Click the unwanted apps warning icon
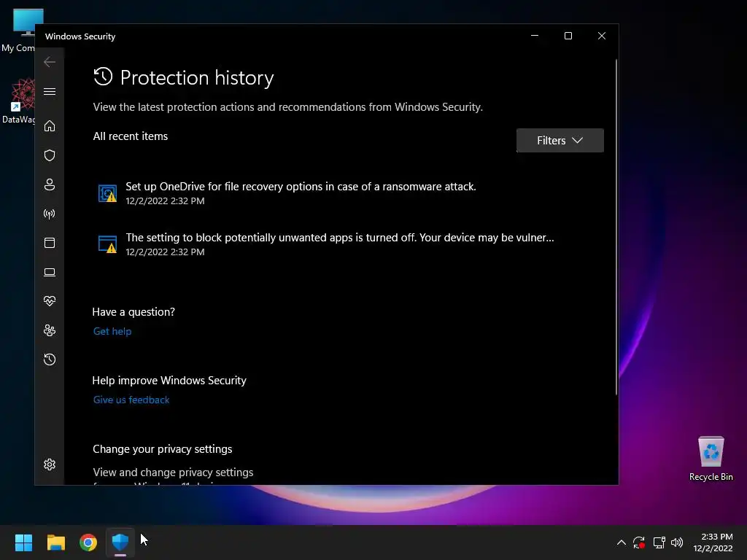The height and width of the screenshot is (560, 747). pyautogui.click(x=108, y=244)
